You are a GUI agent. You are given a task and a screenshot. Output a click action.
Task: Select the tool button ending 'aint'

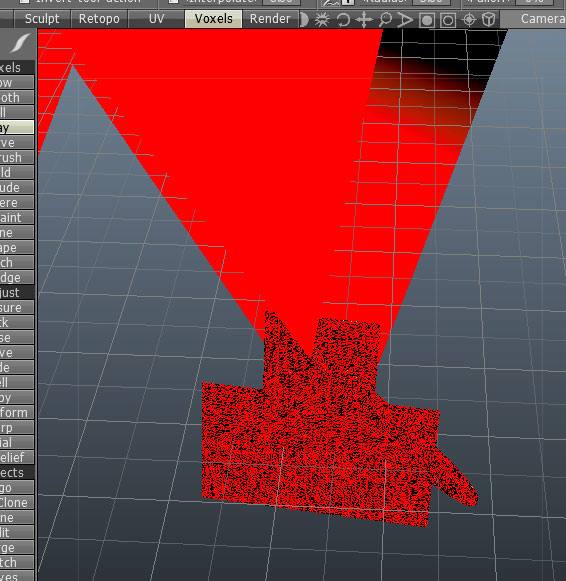(x=17, y=218)
